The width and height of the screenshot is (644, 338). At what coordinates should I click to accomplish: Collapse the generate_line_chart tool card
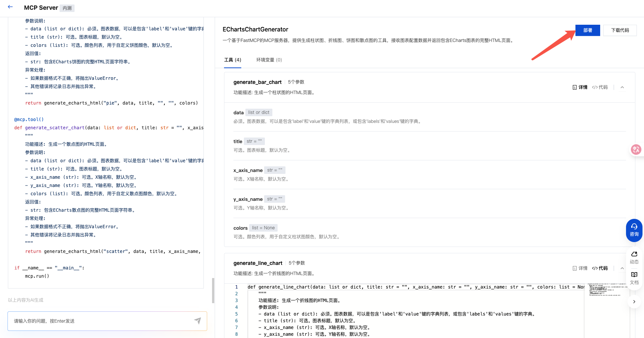coord(622,268)
